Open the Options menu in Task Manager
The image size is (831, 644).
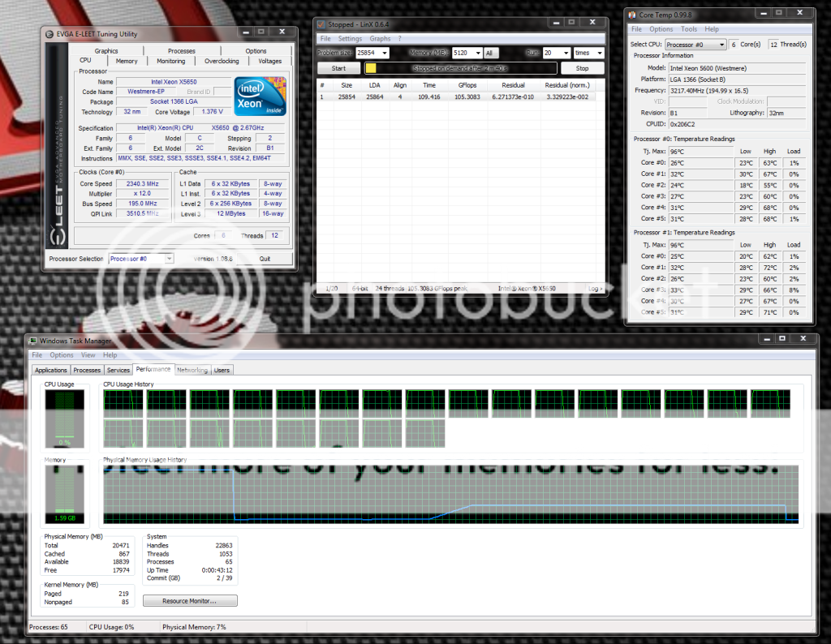pos(62,354)
